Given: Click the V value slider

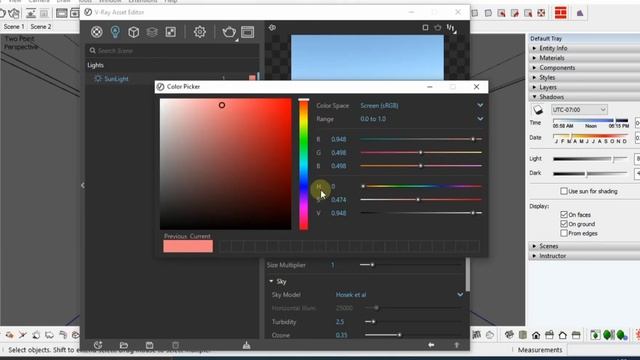Looking at the screenshot, I should (x=421, y=213).
